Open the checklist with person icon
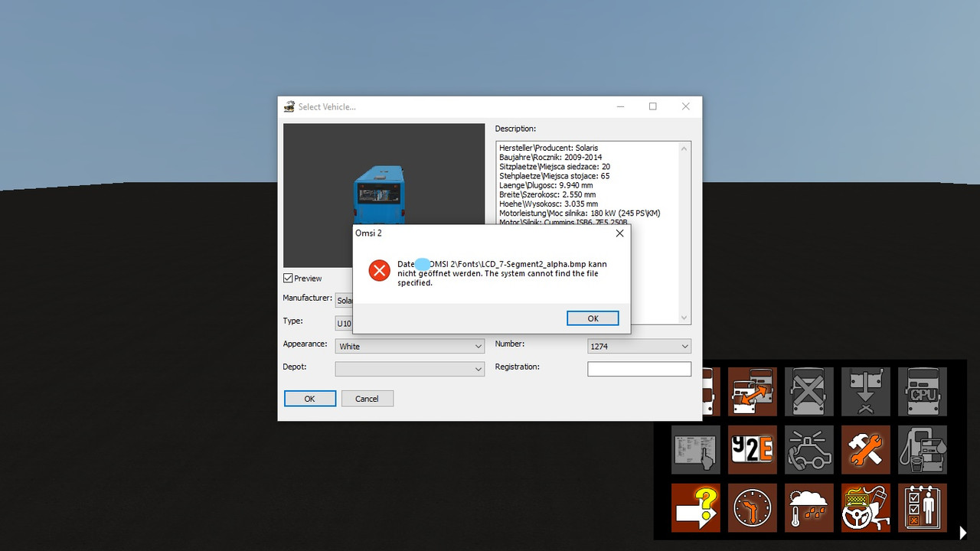 923,507
